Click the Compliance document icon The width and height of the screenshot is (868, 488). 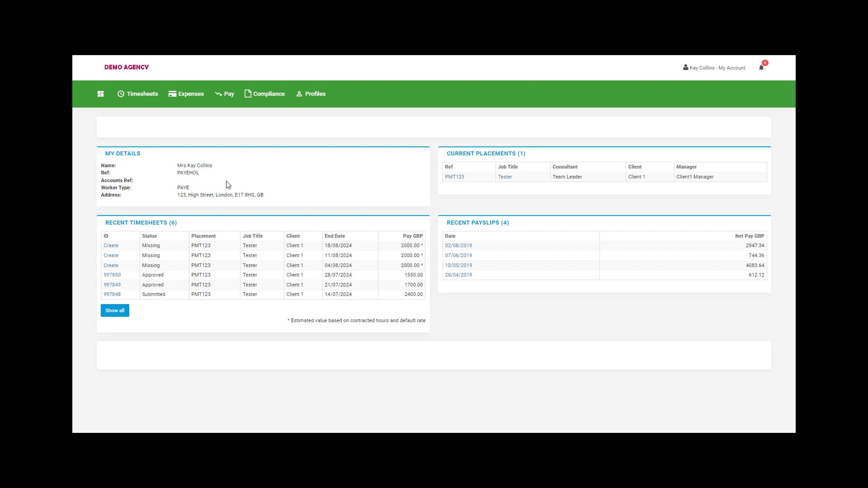pos(247,94)
